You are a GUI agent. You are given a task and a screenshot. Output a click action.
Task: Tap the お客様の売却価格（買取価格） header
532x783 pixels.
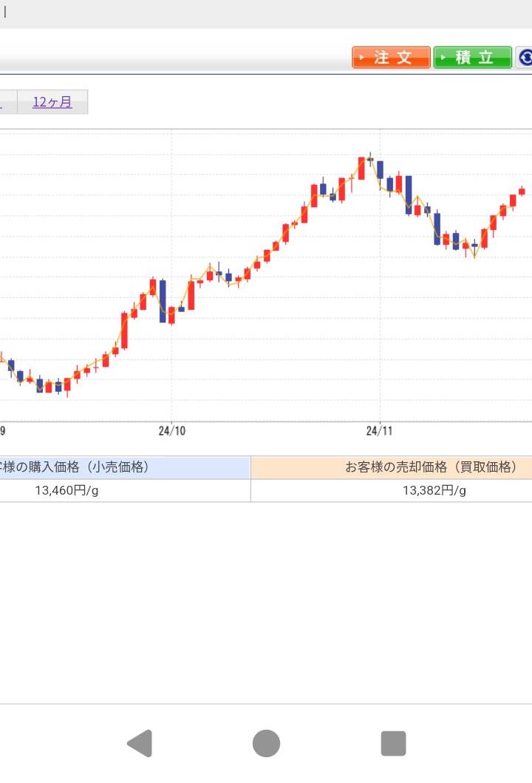pos(392,467)
